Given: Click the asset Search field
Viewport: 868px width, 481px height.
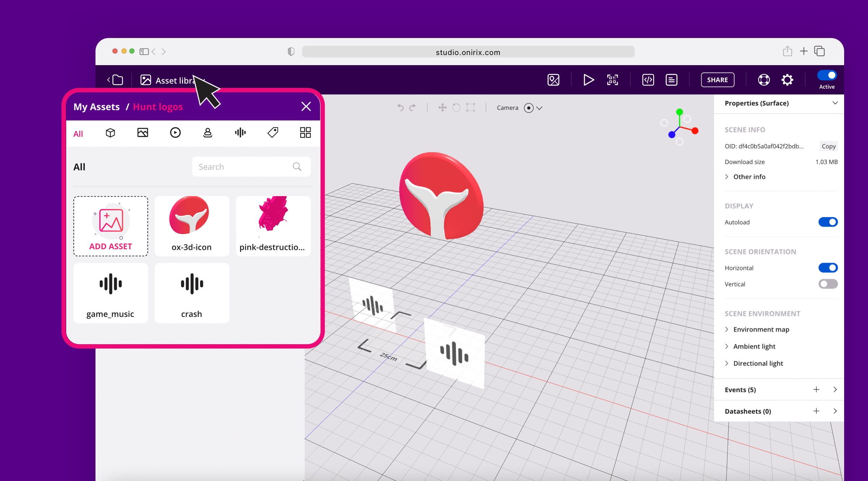Looking at the screenshot, I should click(244, 167).
